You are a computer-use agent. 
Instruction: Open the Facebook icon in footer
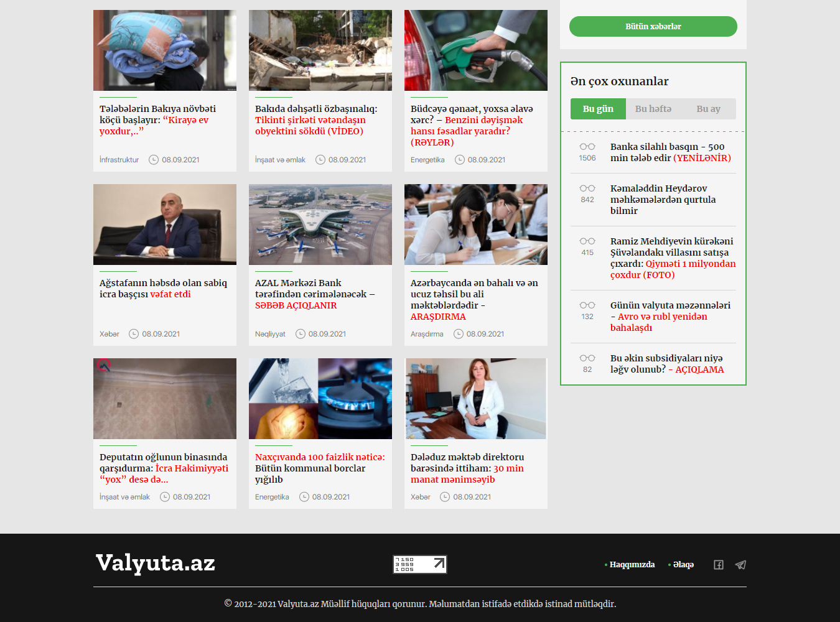pos(718,565)
